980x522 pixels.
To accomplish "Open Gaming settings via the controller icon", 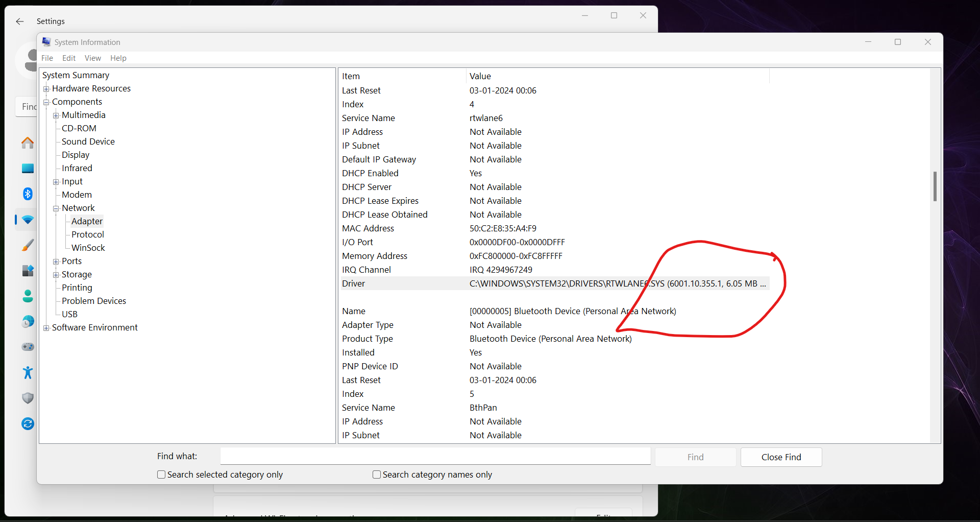I will 28,347.
